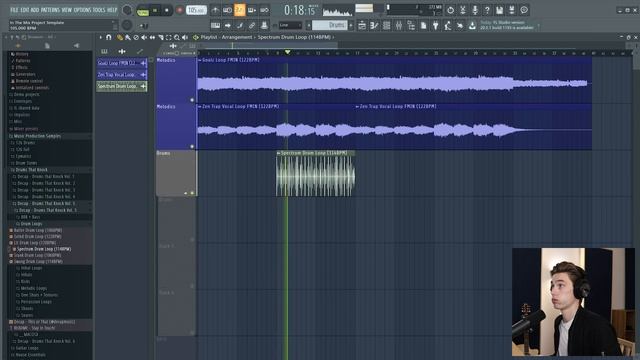
Task: Click the FL Studio version news notice
Action: (x=507, y=25)
